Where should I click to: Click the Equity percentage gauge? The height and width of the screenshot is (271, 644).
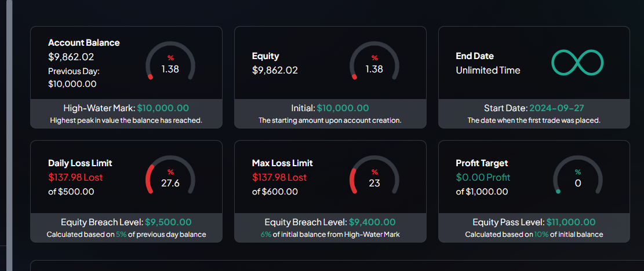tap(374, 63)
